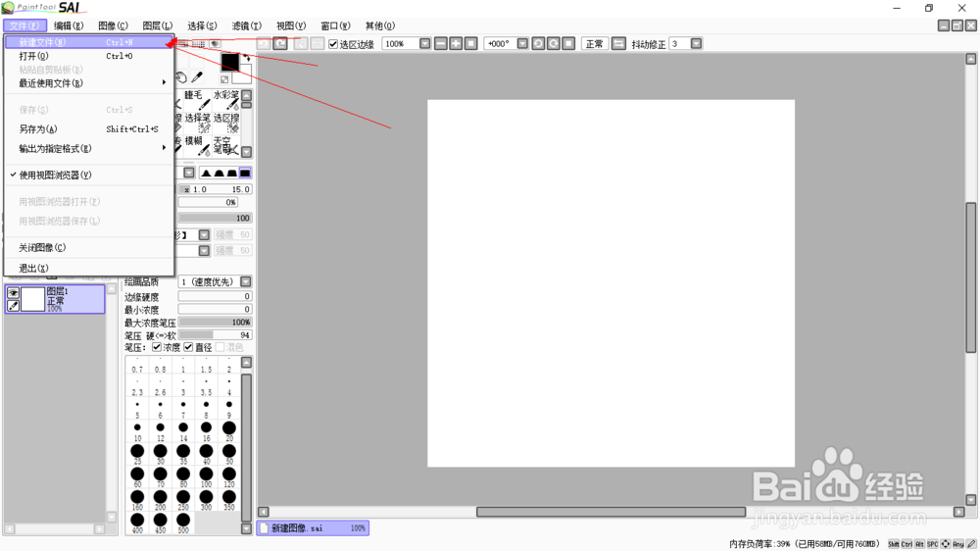Reset zoom with square button after plus
The image size is (980, 551).
click(x=471, y=43)
